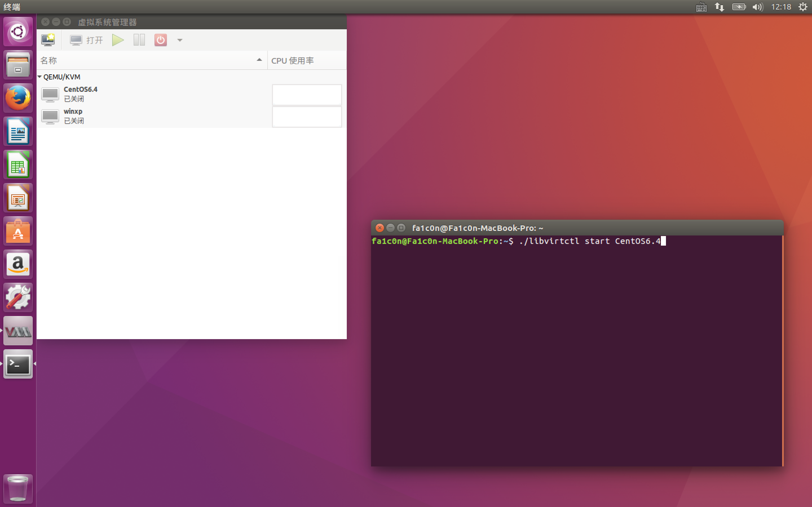Select the winxp virtual machine
Screen dimensions: 812x507
tap(73, 116)
